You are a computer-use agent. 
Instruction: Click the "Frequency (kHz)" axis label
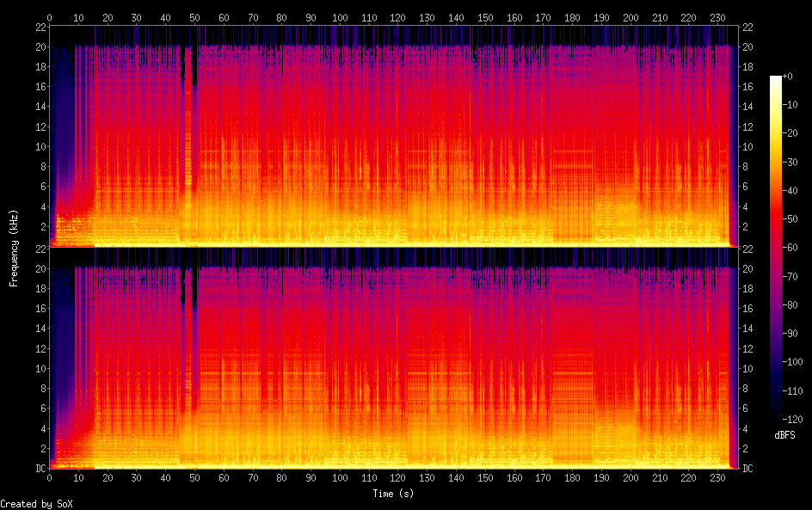coord(14,248)
